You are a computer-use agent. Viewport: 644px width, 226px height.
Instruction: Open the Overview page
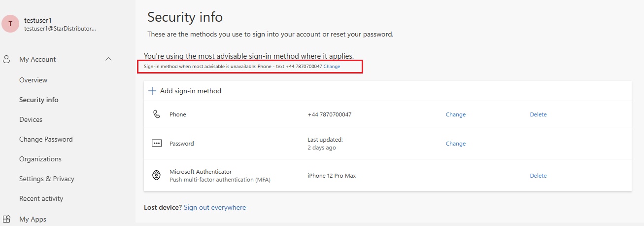[33, 80]
